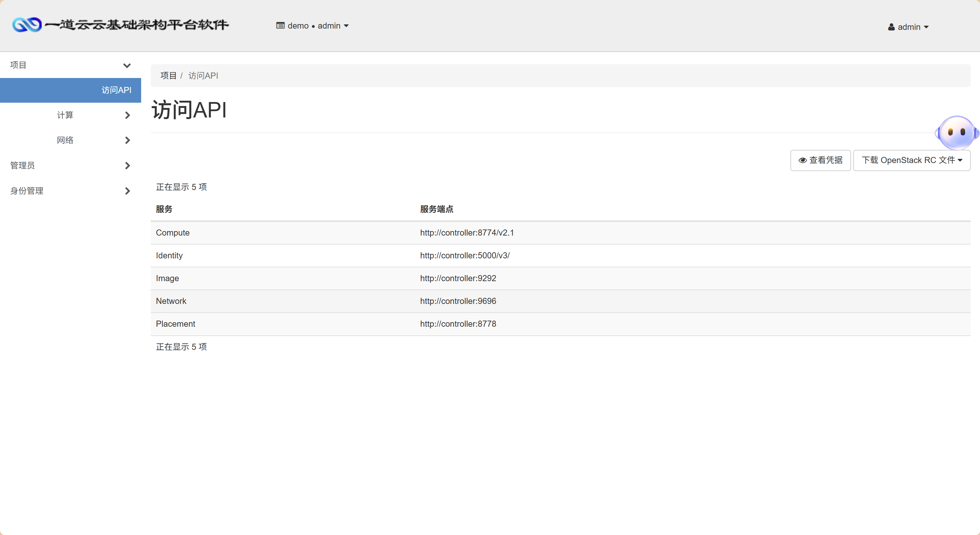980x535 pixels.
Task: Click the user icon beside admin
Action: point(891,27)
